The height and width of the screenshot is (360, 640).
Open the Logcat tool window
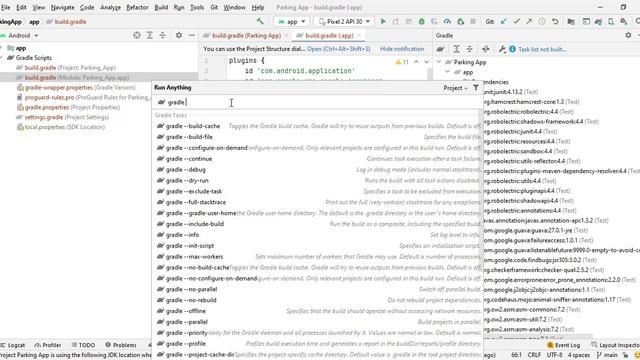point(13,345)
